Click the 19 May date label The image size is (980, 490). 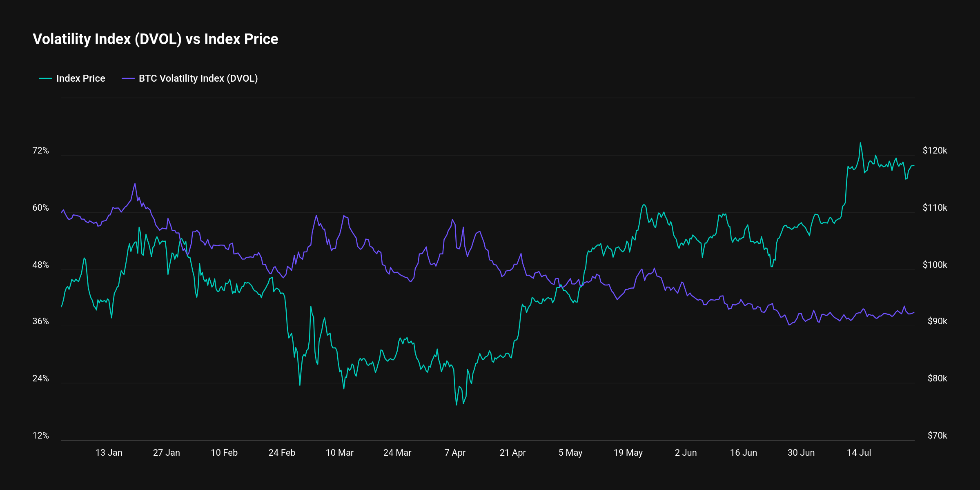tap(628, 453)
